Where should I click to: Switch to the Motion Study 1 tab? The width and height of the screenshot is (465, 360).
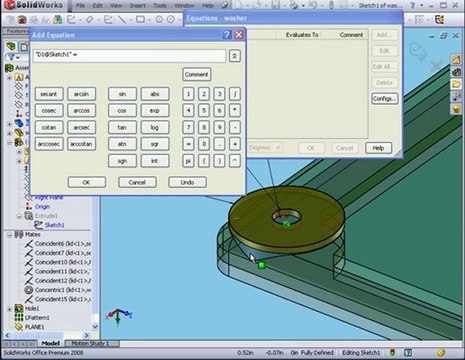tap(90, 343)
